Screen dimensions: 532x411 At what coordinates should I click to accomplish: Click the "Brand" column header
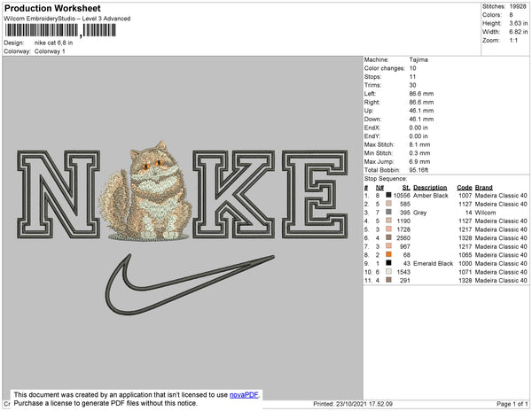483,188
